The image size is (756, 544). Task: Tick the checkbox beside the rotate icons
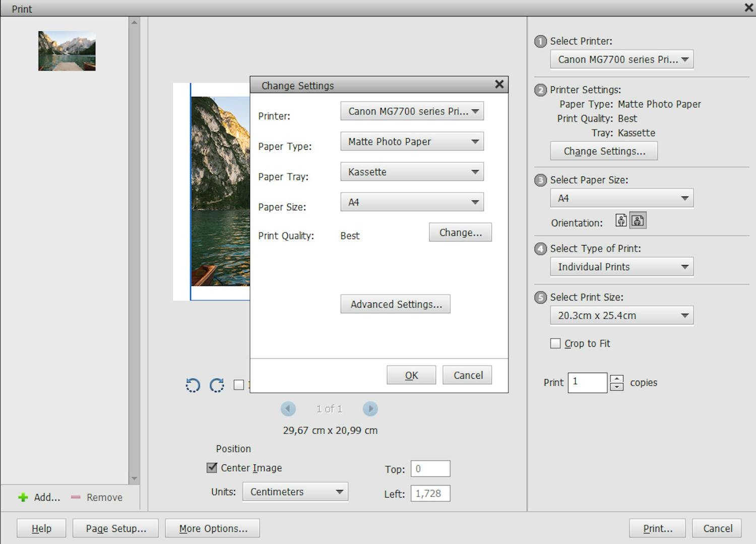click(239, 385)
